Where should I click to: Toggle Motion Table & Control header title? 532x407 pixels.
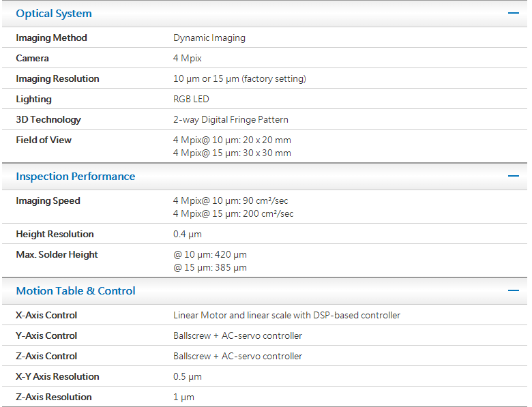[76, 291]
